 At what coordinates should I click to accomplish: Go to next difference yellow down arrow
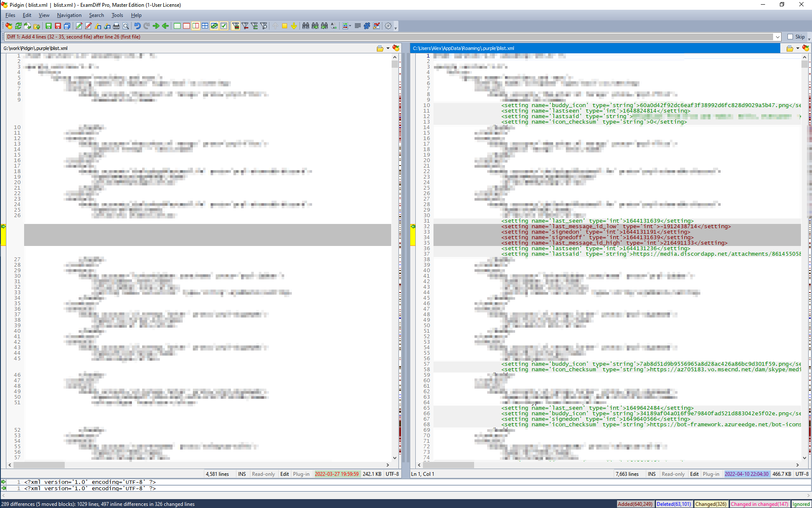[x=294, y=26]
